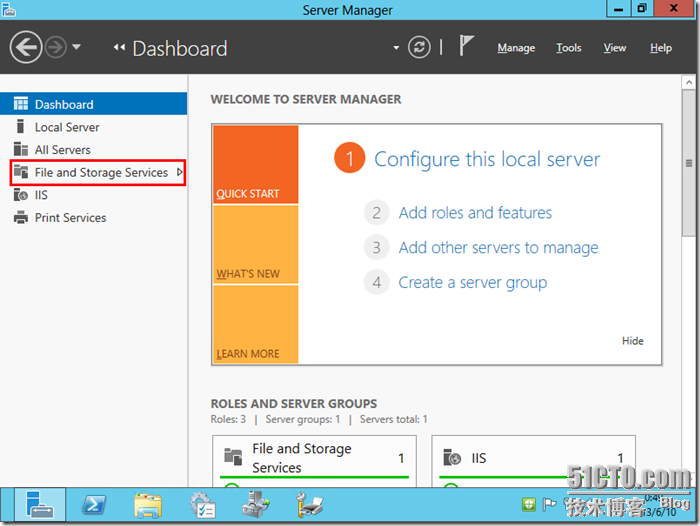
Task: Open the gear checklist taskbar icon
Action: [202, 505]
